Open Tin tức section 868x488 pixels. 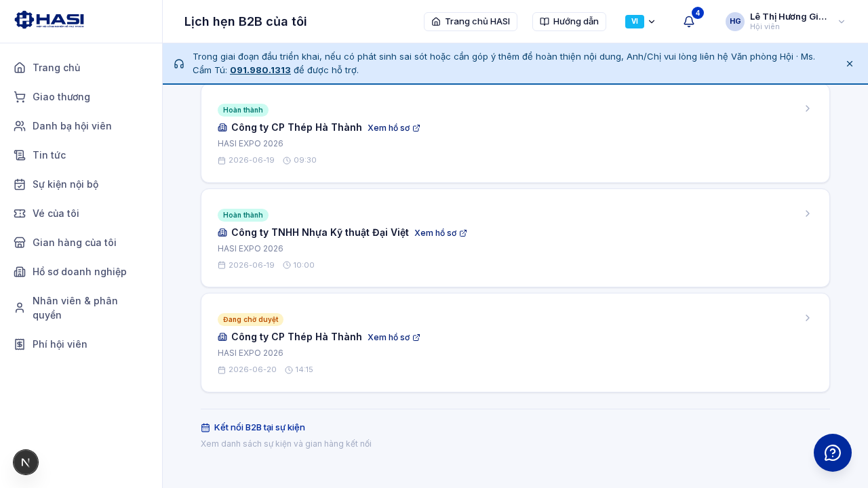81,155
